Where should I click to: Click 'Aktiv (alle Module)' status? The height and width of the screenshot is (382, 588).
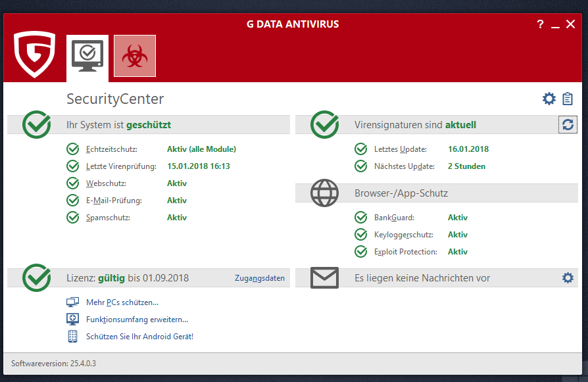[x=202, y=149]
